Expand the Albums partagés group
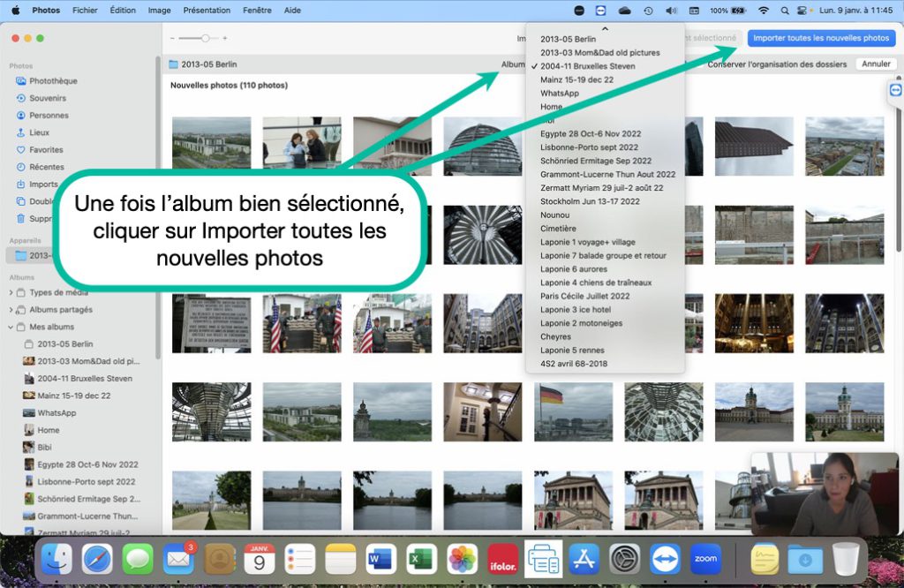 tap(11, 310)
